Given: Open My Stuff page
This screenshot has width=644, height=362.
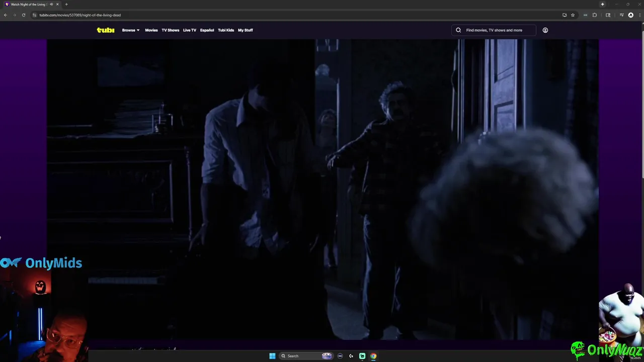Looking at the screenshot, I should [x=246, y=30].
